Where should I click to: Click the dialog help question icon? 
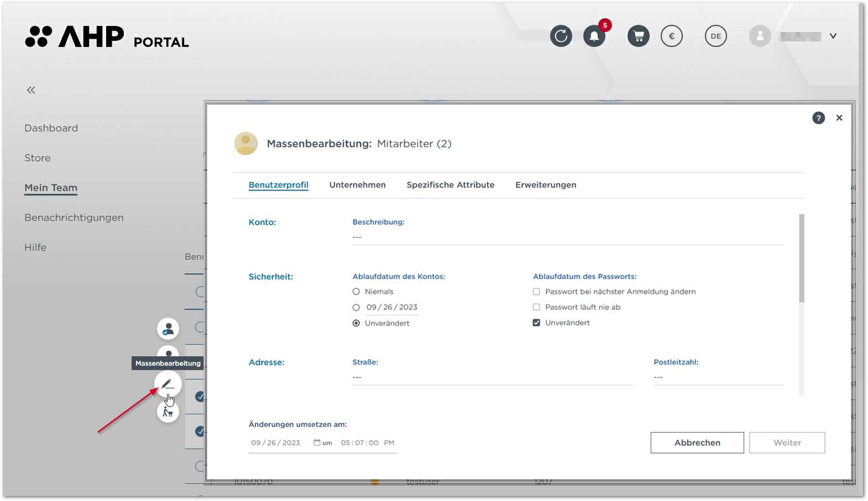819,118
